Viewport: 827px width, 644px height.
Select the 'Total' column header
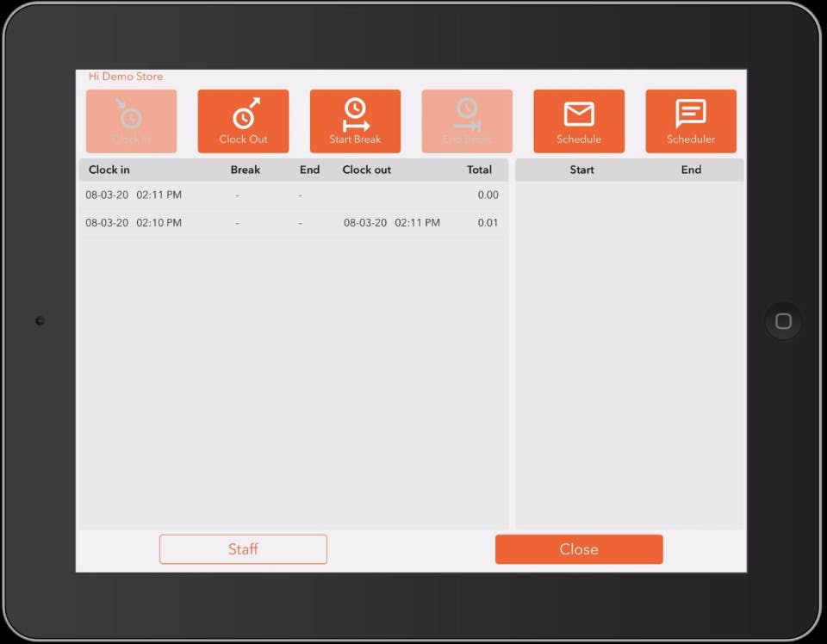[479, 170]
